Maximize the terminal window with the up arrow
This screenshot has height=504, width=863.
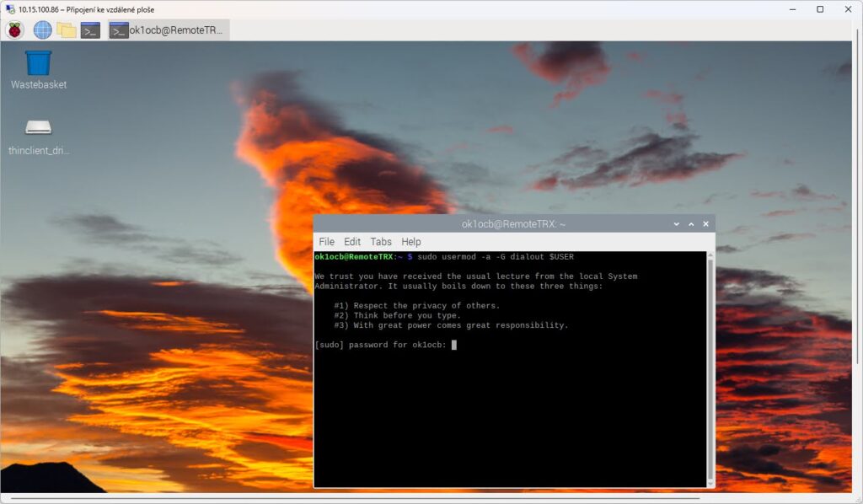click(691, 224)
